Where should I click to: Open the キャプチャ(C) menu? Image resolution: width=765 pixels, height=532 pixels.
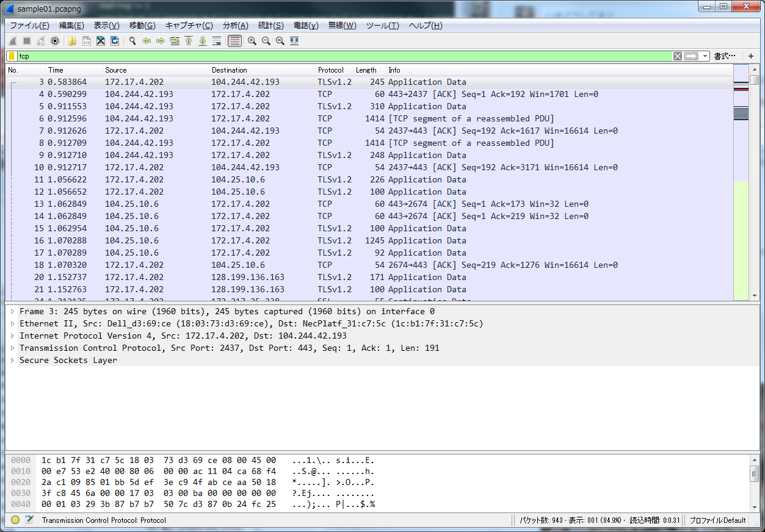click(x=189, y=26)
